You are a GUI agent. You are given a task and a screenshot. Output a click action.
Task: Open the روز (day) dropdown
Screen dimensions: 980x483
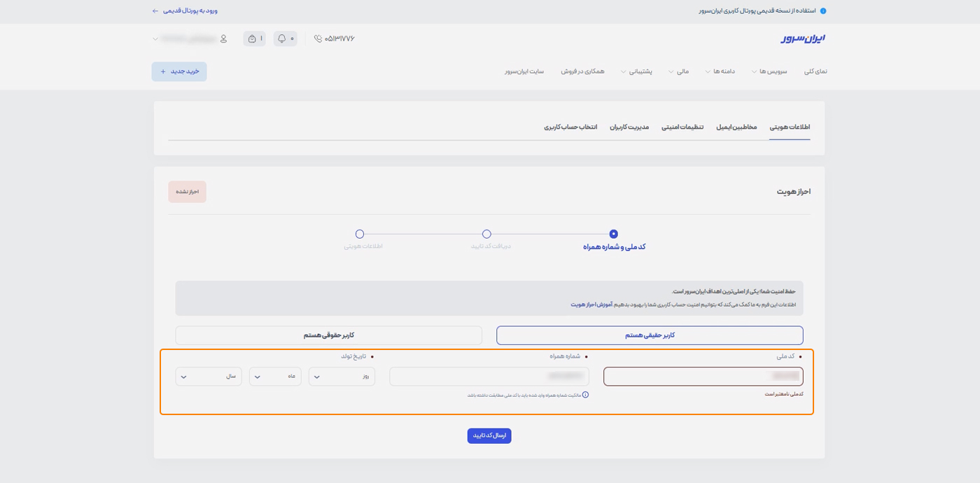[342, 376]
